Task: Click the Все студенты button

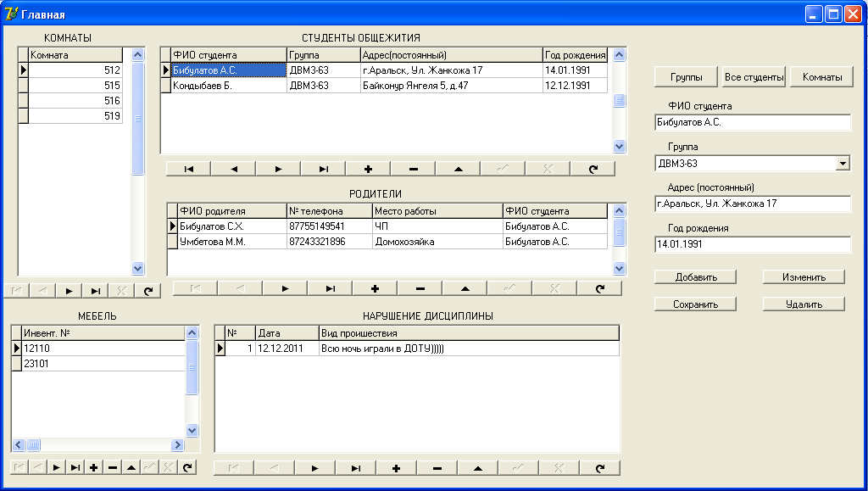Action: [x=754, y=77]
